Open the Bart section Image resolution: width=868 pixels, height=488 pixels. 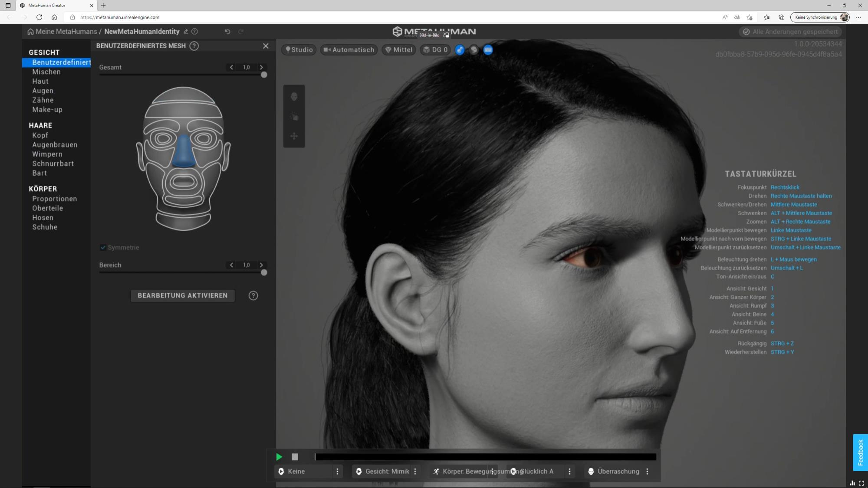pyautogui.click(x=39, y=173)
